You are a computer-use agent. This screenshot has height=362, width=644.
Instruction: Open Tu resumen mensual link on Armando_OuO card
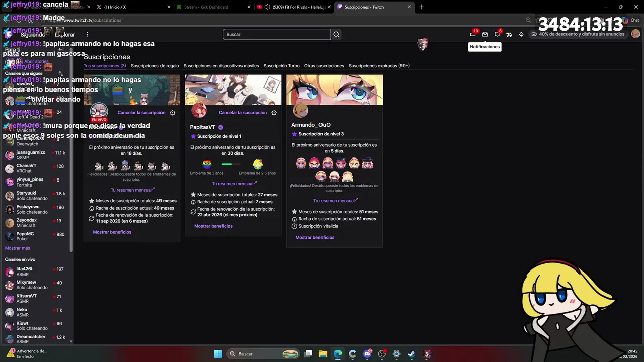[x=336, y=201]
